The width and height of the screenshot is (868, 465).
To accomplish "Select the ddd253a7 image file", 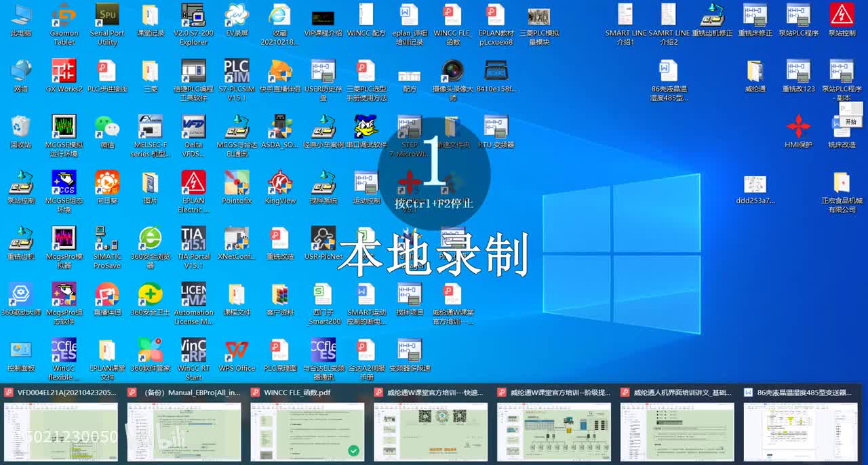I will click(x=755, y=188).
